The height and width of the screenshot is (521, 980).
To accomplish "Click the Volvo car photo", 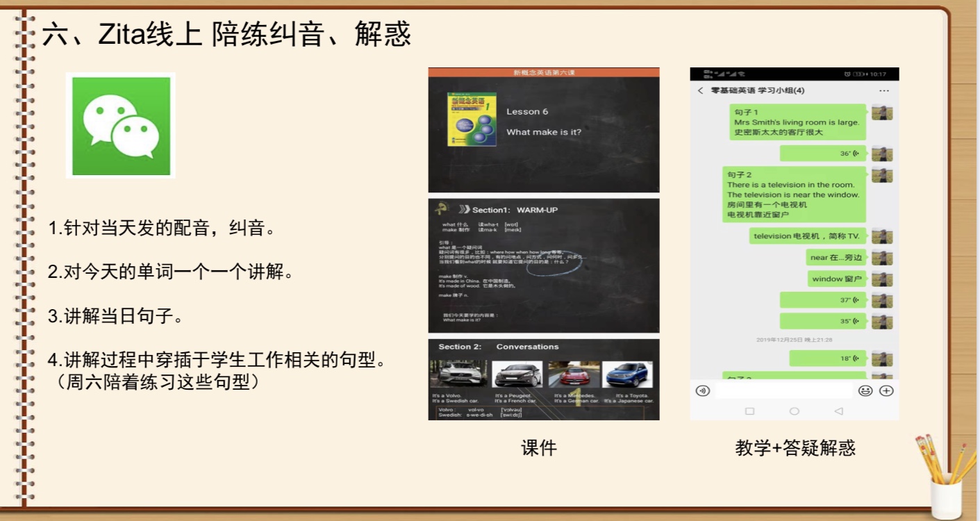I will (458, 374).
